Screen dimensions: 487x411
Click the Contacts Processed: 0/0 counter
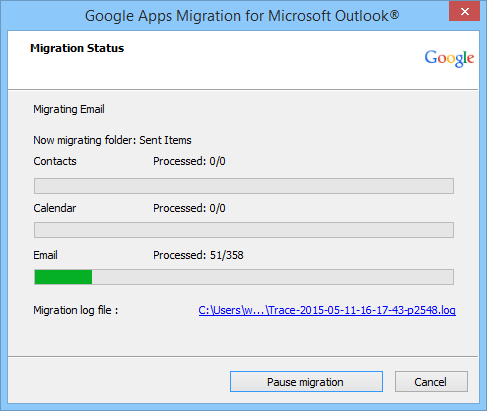pyautogui.click(x=189, y=161)
